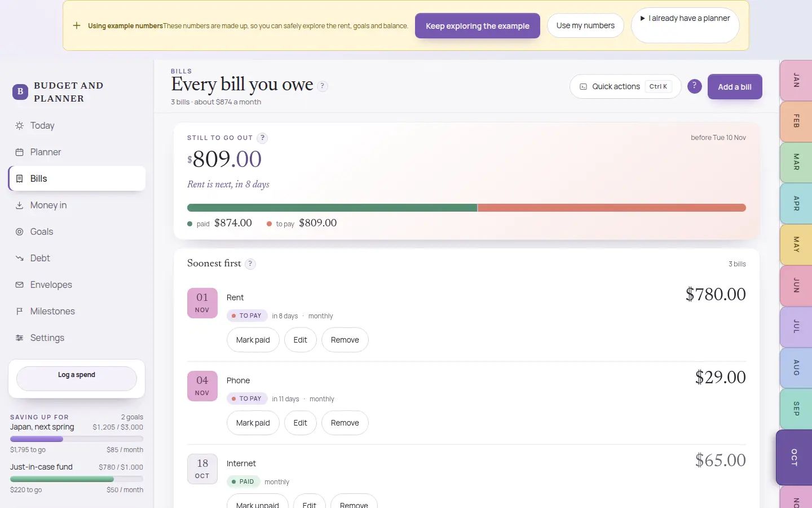Select the SEP month tab
Image resolution: width=812 pixels, height=508 pixels.
(796, 408)
